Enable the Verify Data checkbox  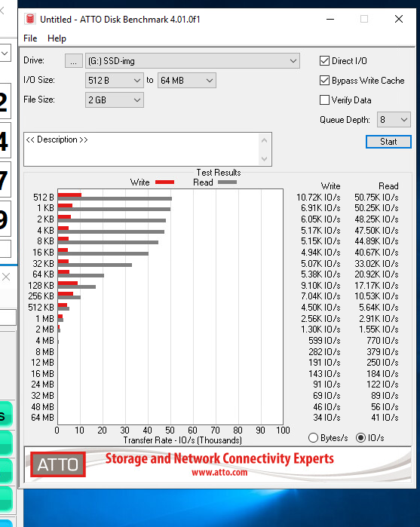[x=324, y=100]
